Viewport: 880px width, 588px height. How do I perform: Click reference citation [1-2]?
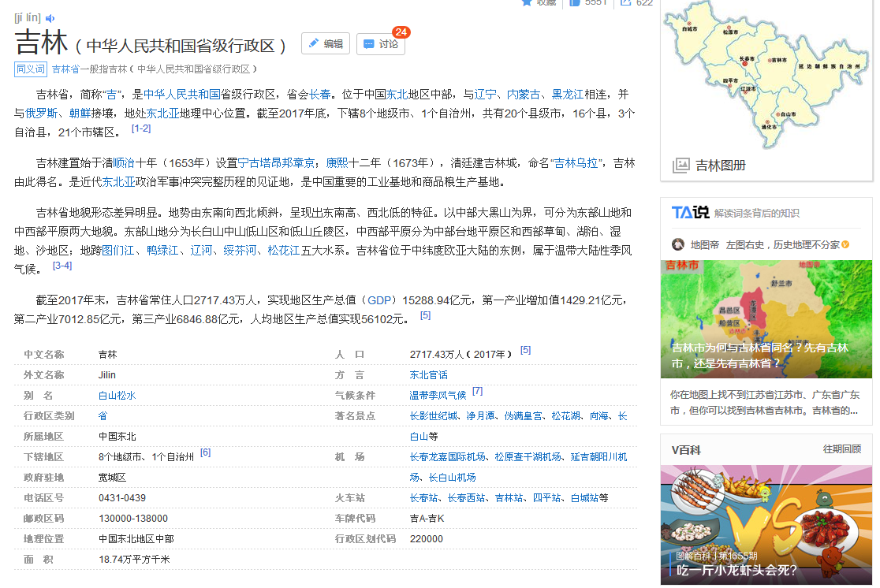[x=141, y=128]
